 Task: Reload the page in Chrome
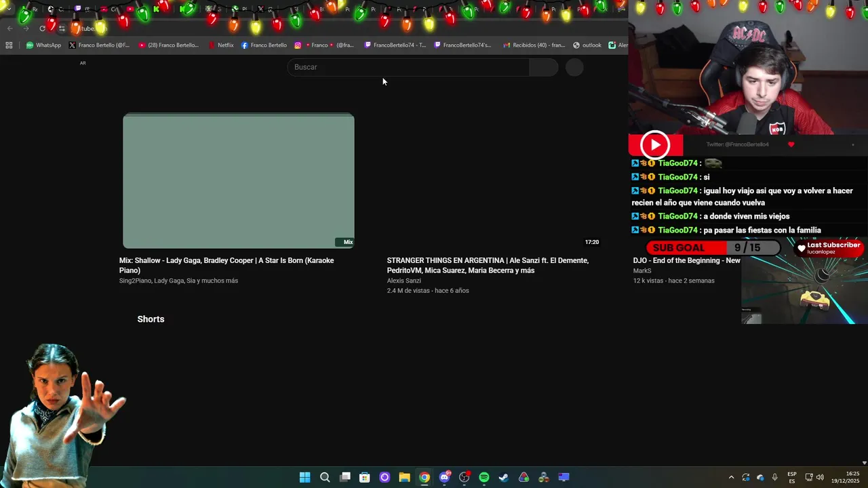tap(42, 28)
